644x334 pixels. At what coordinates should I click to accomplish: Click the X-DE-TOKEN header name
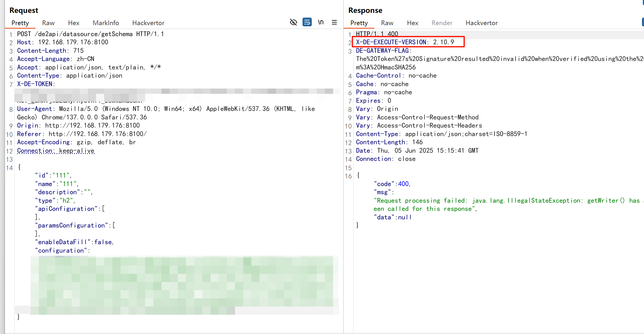(34, 84)
